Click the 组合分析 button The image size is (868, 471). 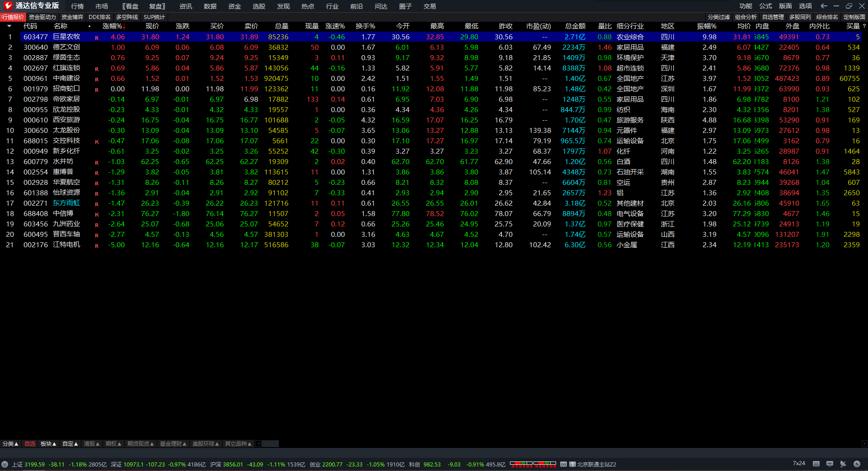(746, 17)
